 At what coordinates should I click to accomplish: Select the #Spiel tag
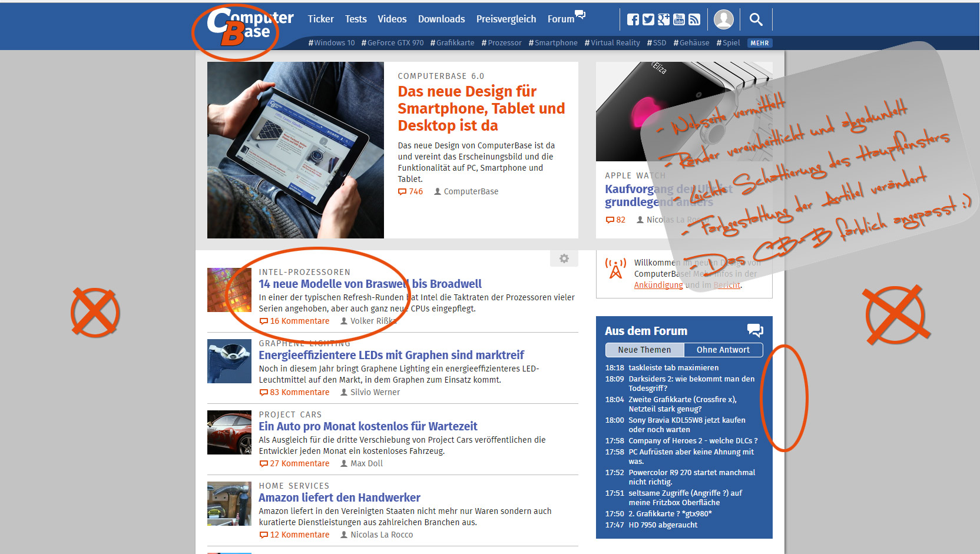728,43
